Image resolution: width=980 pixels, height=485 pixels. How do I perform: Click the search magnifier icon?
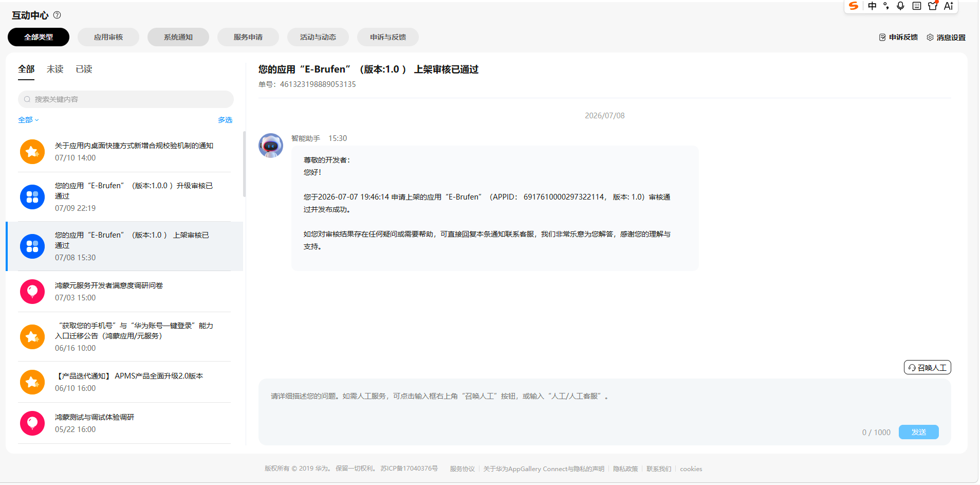click(27, 99)
